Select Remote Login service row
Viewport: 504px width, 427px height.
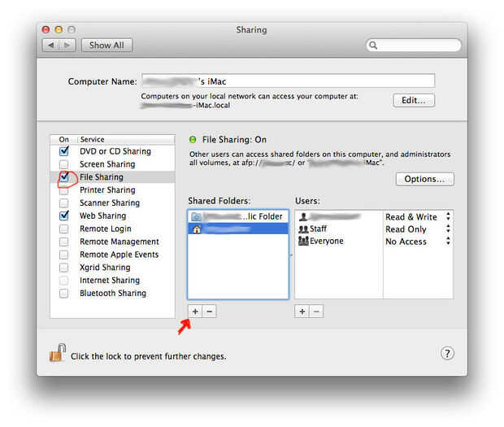coord(112,229)
